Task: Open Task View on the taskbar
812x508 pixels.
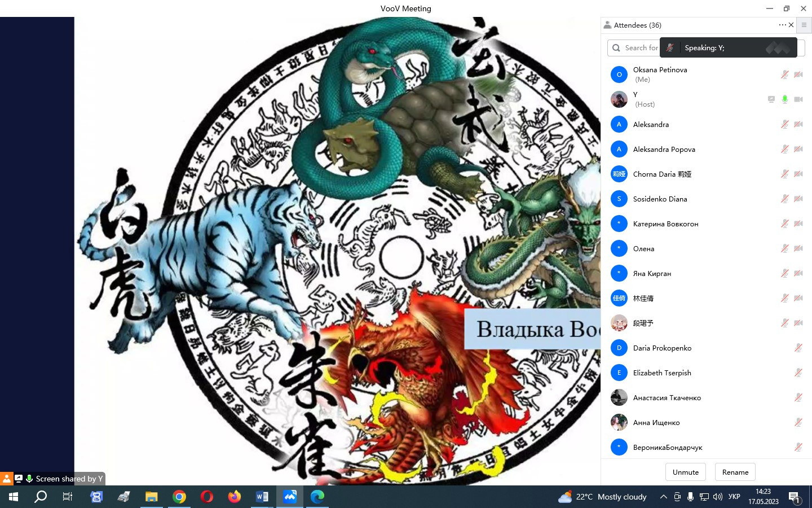Action: [68, 497]
